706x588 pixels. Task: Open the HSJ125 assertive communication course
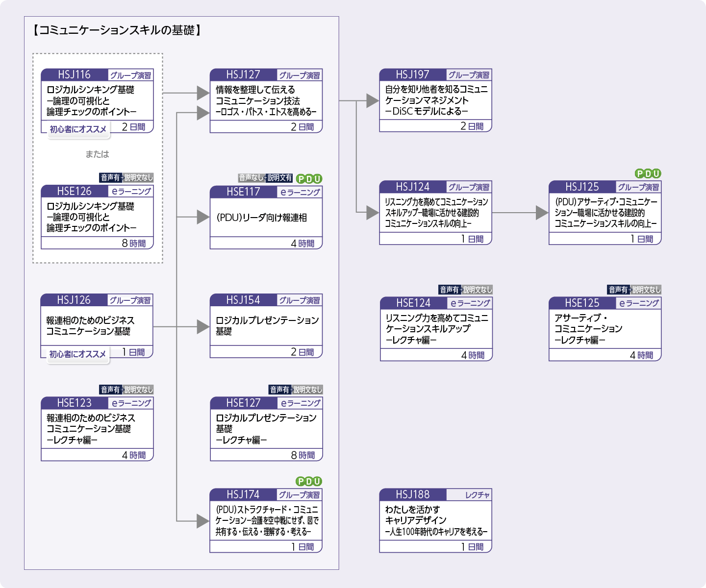(605, 213)
